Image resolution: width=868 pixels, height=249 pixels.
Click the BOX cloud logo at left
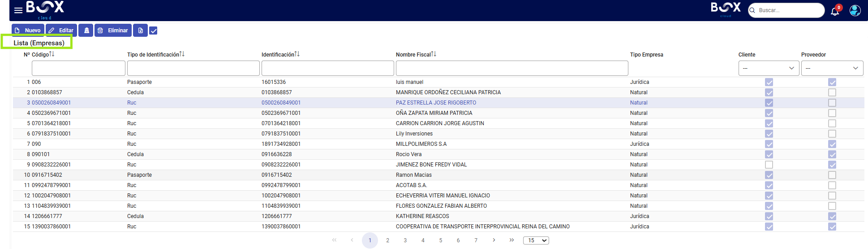45,9
